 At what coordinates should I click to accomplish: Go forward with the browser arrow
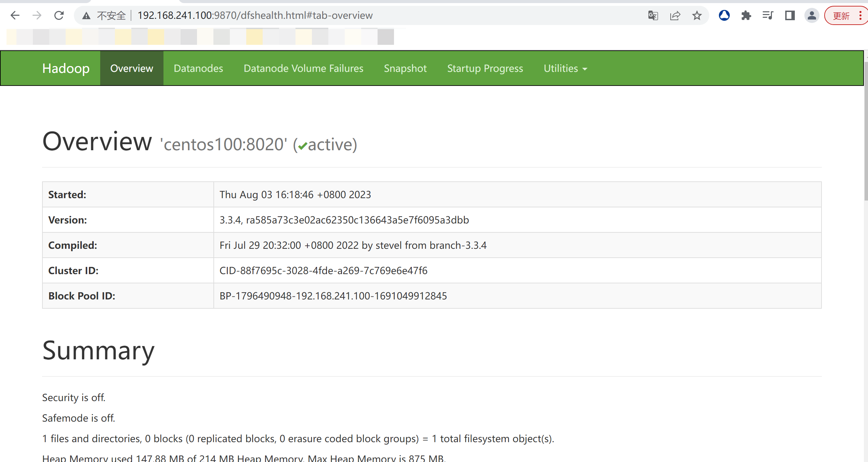click(x=37, y=15)
